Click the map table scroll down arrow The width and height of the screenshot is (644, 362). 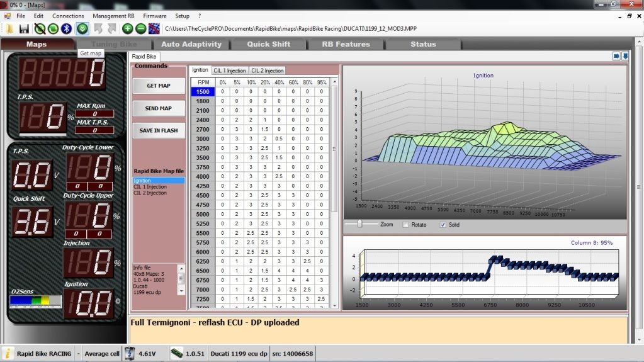(334, 305)
